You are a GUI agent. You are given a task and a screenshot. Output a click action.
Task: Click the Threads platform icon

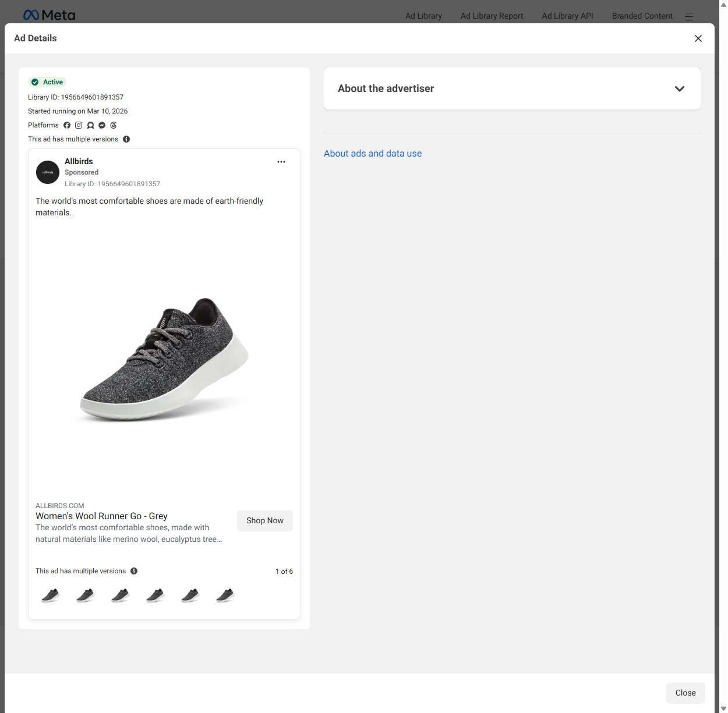[114, 125]
